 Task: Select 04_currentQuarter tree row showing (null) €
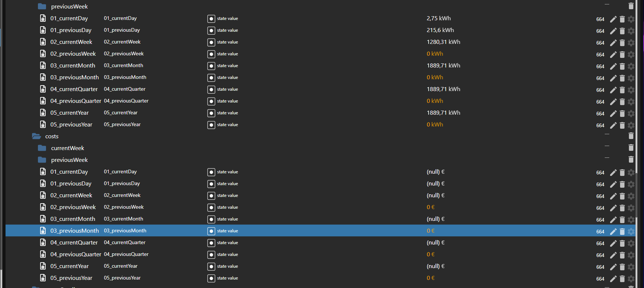(74, 242)
